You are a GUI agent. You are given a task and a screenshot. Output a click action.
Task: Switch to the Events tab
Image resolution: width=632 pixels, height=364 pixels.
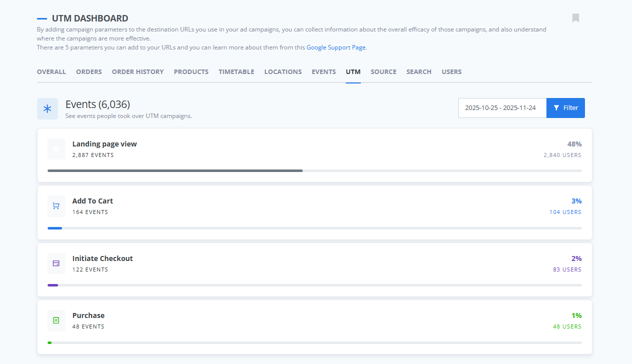(x=324, y=72)
